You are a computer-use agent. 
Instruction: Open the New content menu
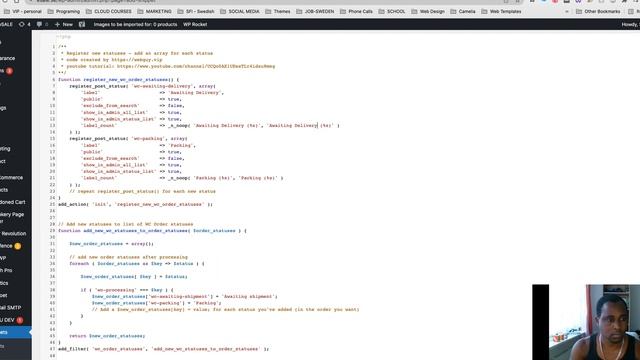[x=64, y=24]
